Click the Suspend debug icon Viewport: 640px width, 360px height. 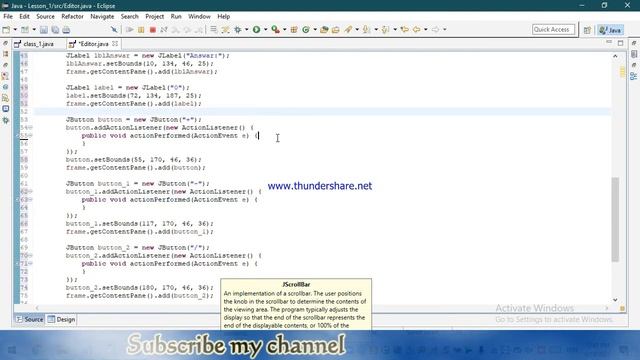tap(141, 30)
